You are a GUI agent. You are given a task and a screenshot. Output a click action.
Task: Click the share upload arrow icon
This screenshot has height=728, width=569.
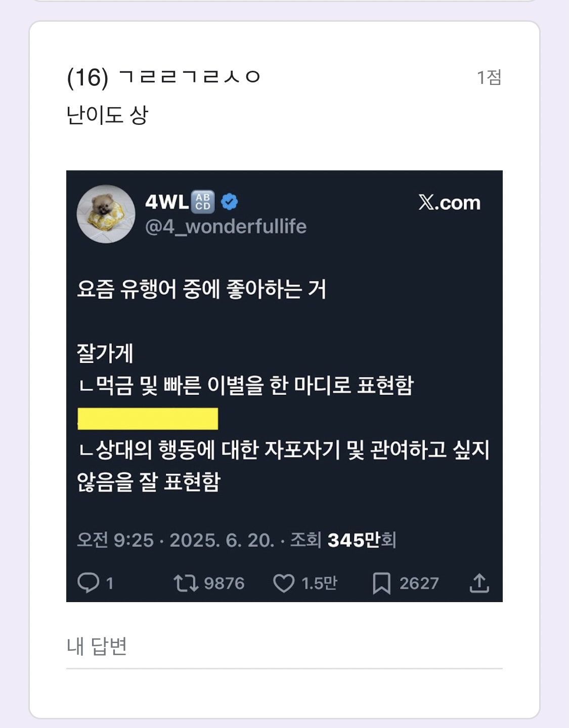[479, 583]
